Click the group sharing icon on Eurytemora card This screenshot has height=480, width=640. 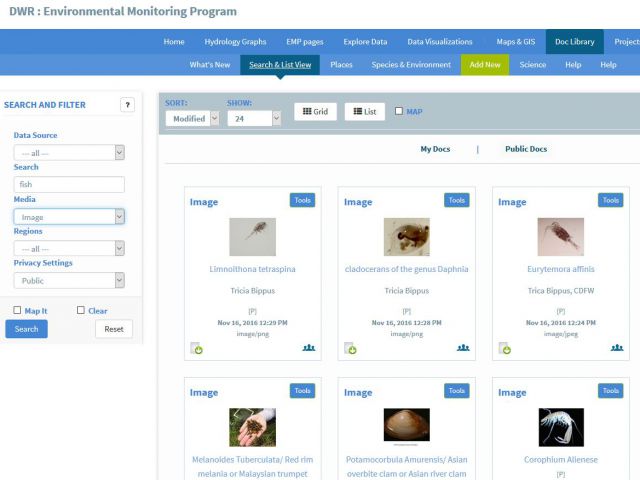[x=617, y=348]
